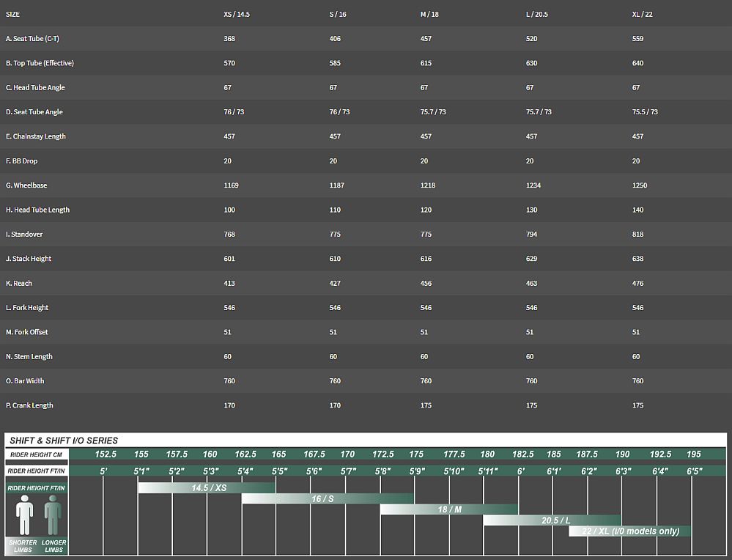The image size is (732, 560).
Task: Select the 18 / M size range bar
Action: (449, 509)
